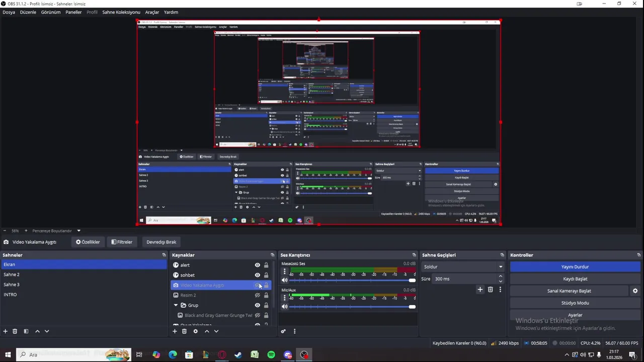Image resolution: width=644 pixels, height=362 pixels.
Task: Mute the Mic/Aux channel
Action: click(285, 306)
